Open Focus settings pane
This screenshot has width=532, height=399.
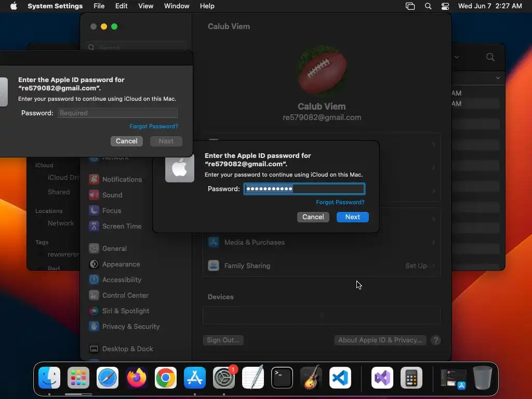(105, 210)
